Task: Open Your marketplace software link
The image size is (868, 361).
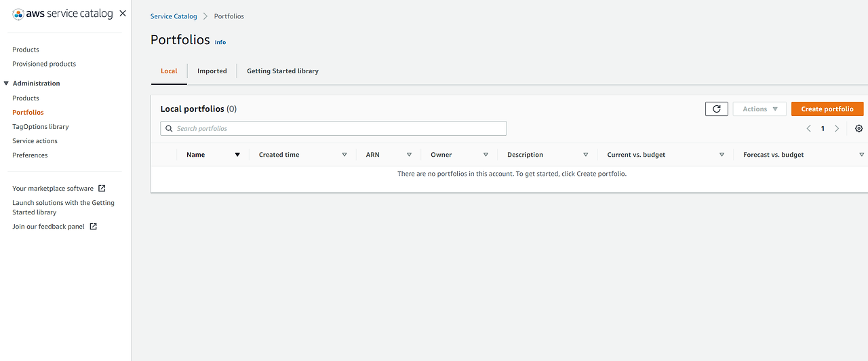Action: click(53, 189)
